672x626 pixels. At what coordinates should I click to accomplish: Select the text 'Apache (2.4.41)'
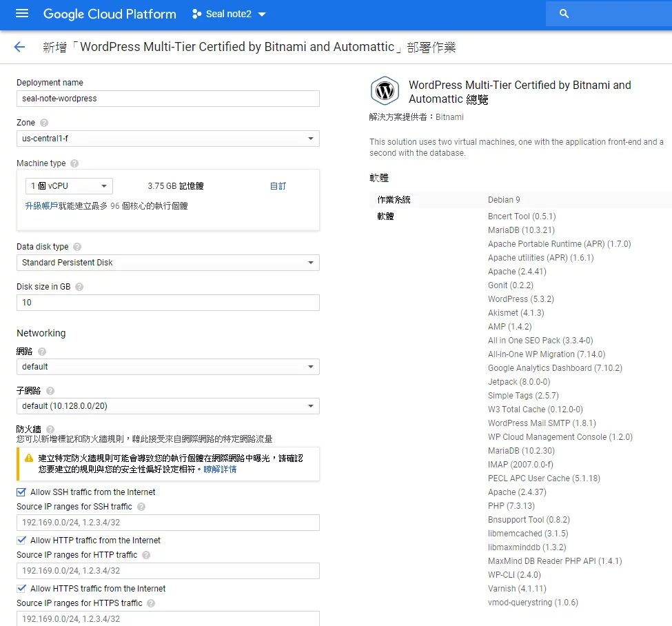click(518, 272)
